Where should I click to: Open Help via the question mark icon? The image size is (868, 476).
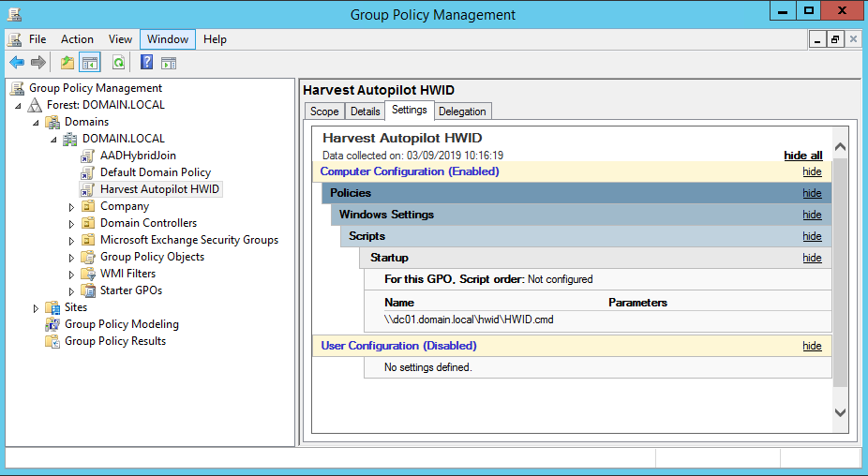pyautogui.click(x=146, y=62)
